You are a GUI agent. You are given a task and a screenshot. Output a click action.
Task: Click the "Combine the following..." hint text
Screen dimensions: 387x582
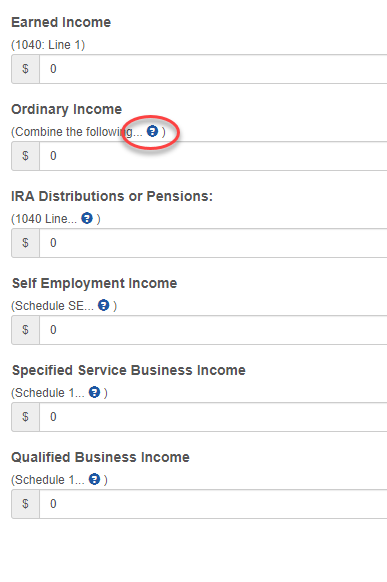[x=78, y=132]
